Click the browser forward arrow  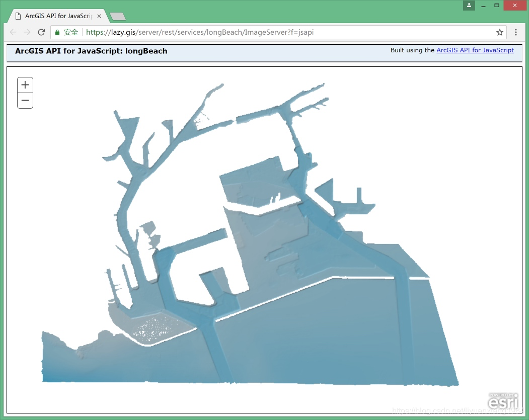[x=27, y=32]
